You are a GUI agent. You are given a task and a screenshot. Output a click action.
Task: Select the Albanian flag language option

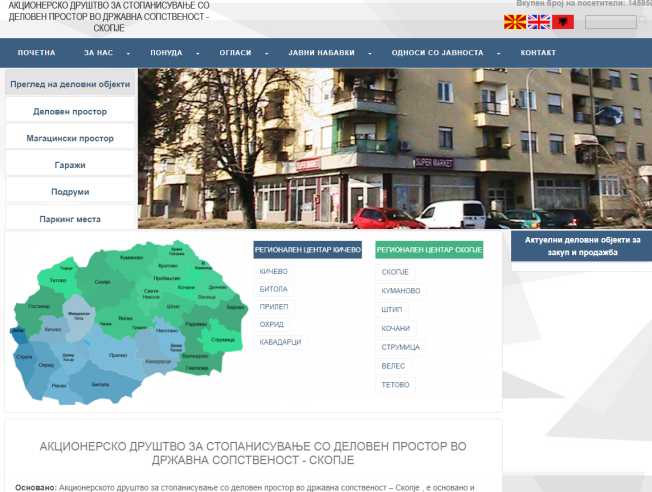[563, 22]
